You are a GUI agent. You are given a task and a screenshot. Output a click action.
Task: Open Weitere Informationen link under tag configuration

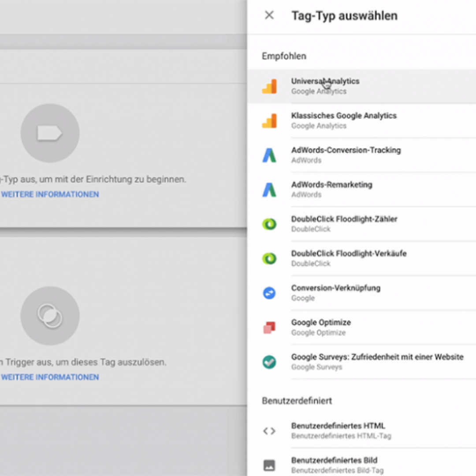click(50, 194)
